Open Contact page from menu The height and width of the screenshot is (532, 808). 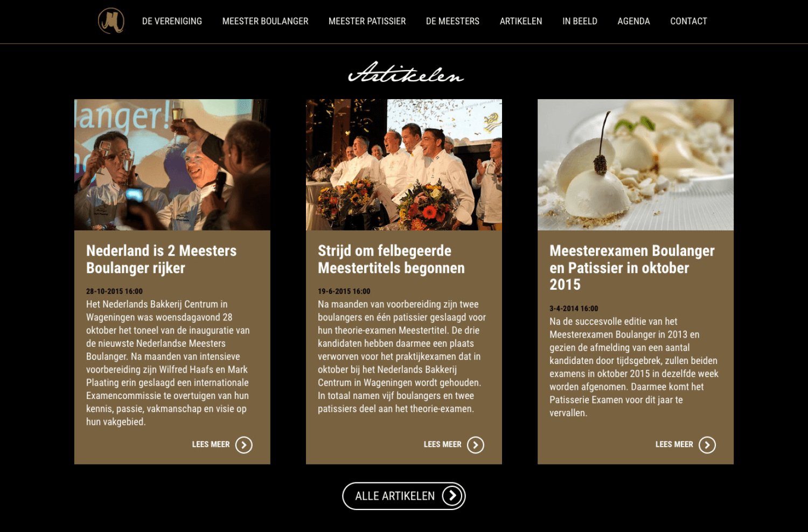point(688,21)
